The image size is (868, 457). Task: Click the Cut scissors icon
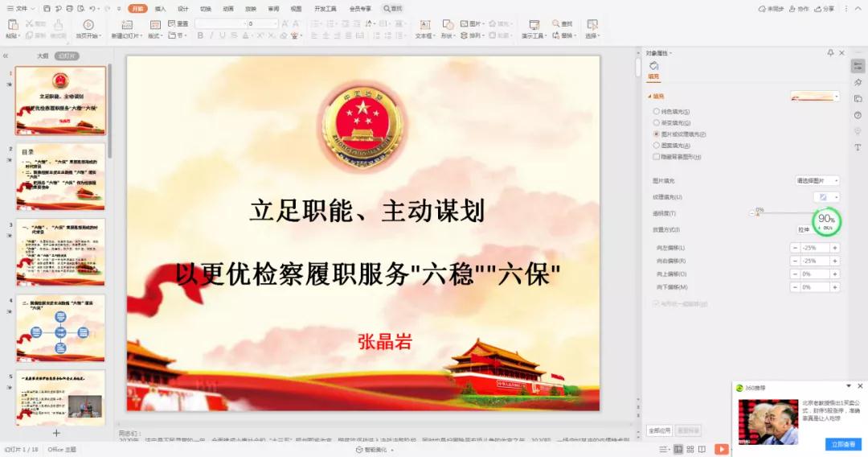(x=30, y=24)
